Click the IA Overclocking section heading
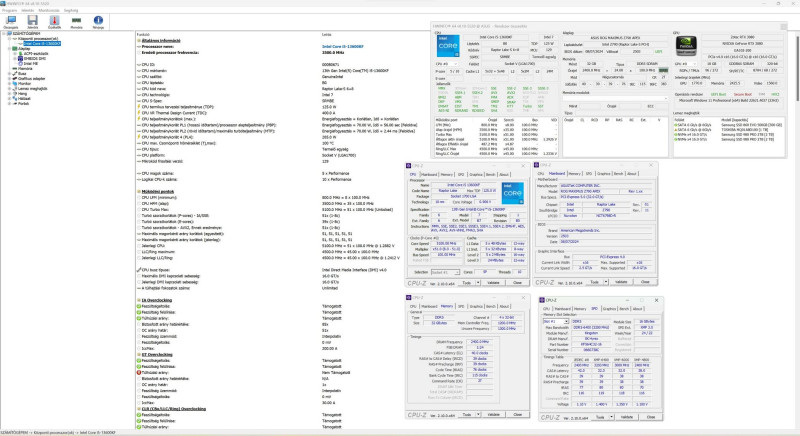 click(x=157, y=300)
